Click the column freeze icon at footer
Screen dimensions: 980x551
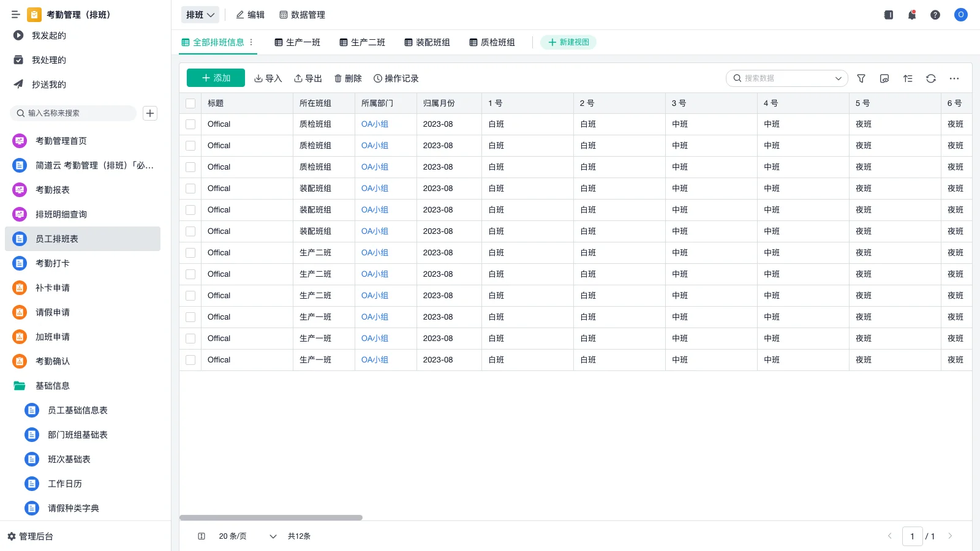202,536
